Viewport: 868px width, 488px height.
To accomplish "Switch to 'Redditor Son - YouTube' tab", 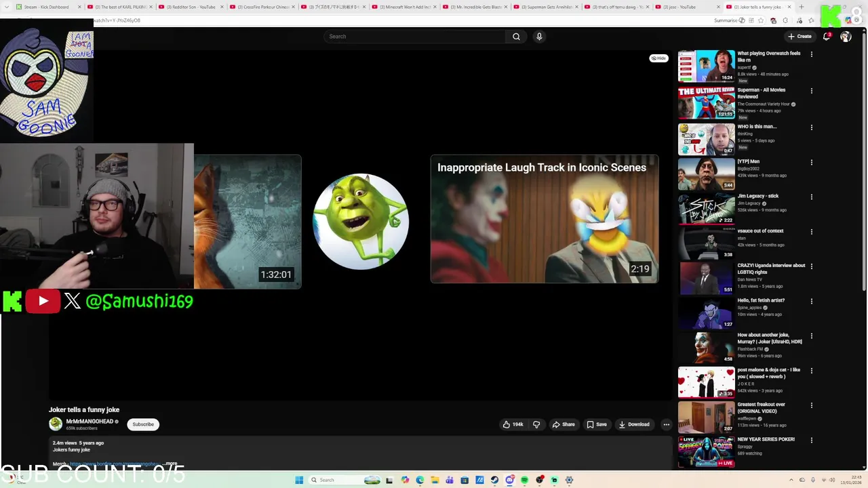I will (191, 7).
